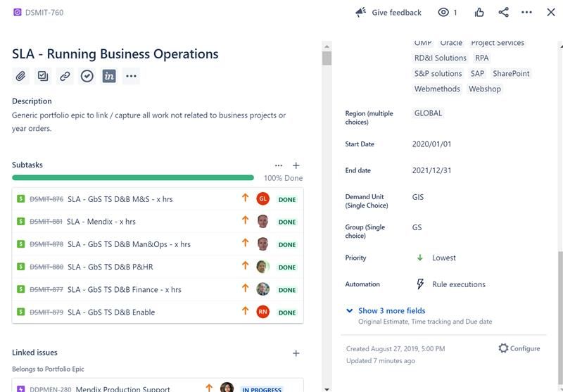
Task: Click the link issue chain icon
Action: pos(65,76)
